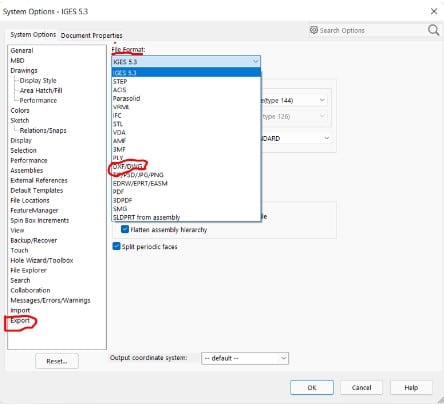Click the Reset... button
Viewport: 444px width, 405px height.
(x=57, y=361)
